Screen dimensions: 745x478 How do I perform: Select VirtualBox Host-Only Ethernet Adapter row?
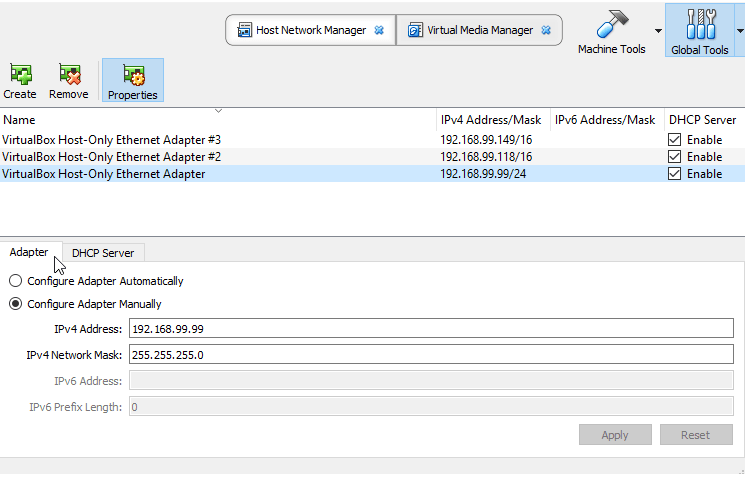pyautogui.click(x=372, y=174)
